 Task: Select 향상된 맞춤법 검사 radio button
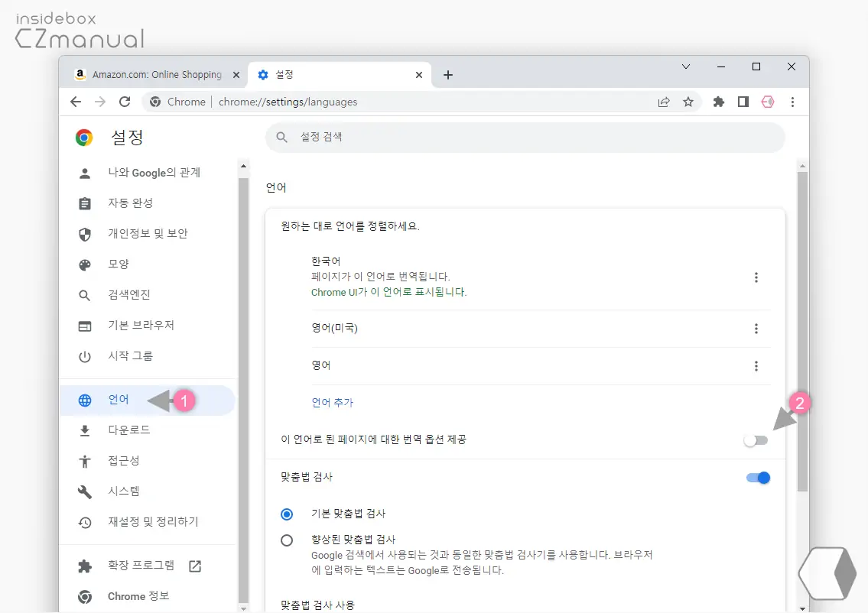coord(287,540)
